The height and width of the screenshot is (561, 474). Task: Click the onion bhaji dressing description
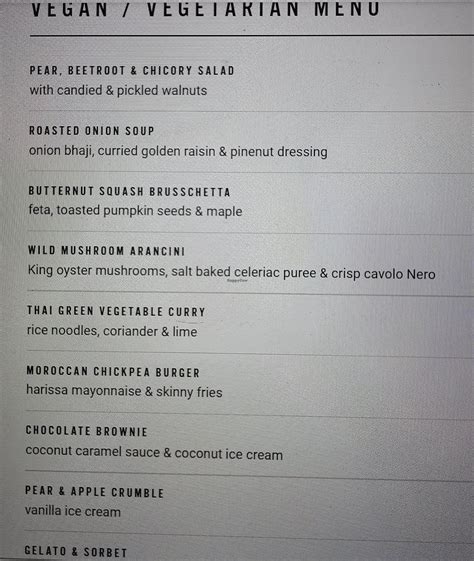(178, 151)
